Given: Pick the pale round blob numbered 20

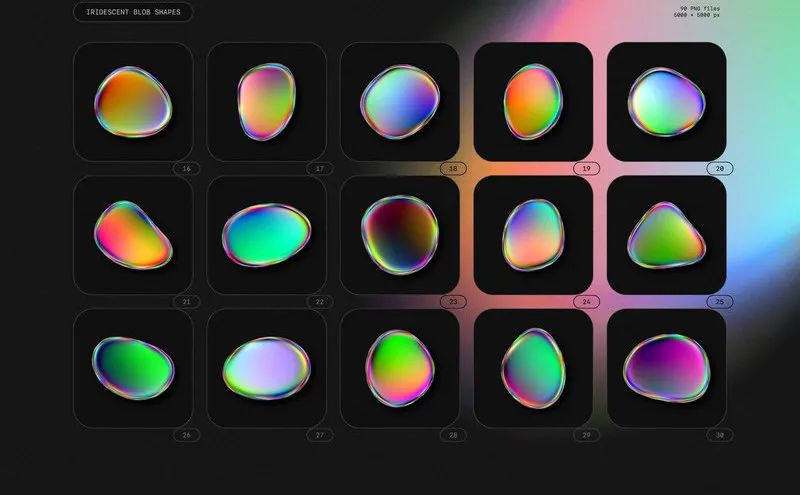Looking at the screenshot, I should click(x=666, y=102).
